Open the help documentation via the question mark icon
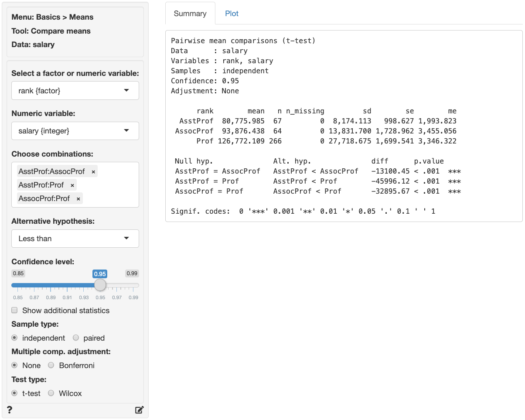This screenshot has width=525, height=420. click(9, 410)
